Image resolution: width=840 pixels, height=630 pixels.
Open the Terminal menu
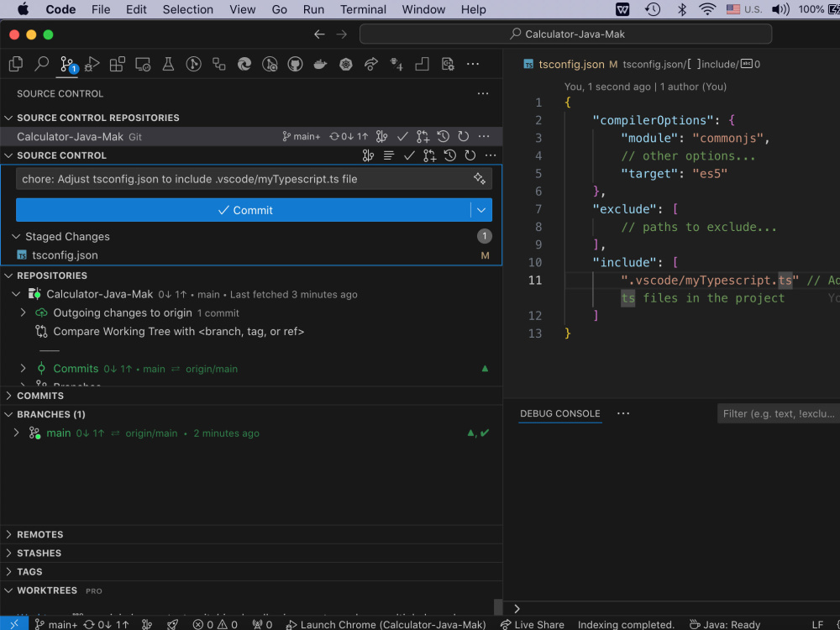point(363,9)
